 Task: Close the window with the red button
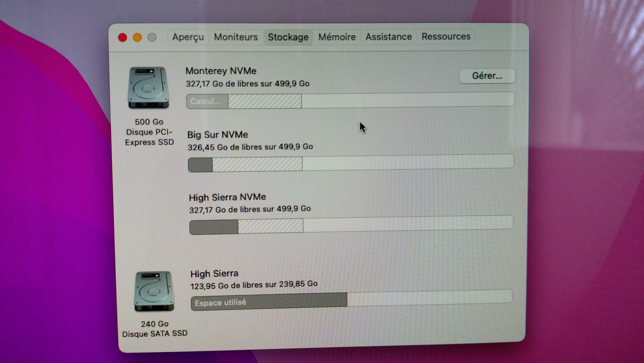122,38
